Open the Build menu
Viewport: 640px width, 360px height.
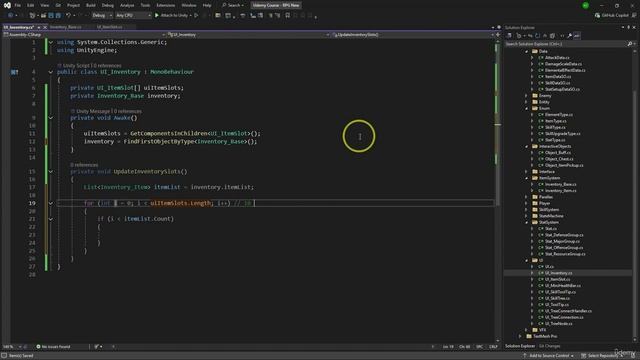tap(91, 5)
